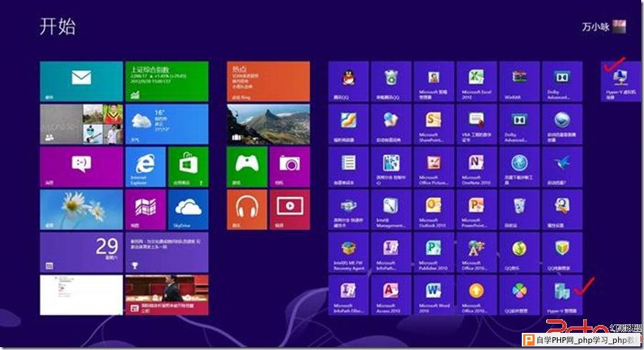This screenshot has width=644, height=350.
Task: Open the orange Bing hot topics tile
Action: 268,81
